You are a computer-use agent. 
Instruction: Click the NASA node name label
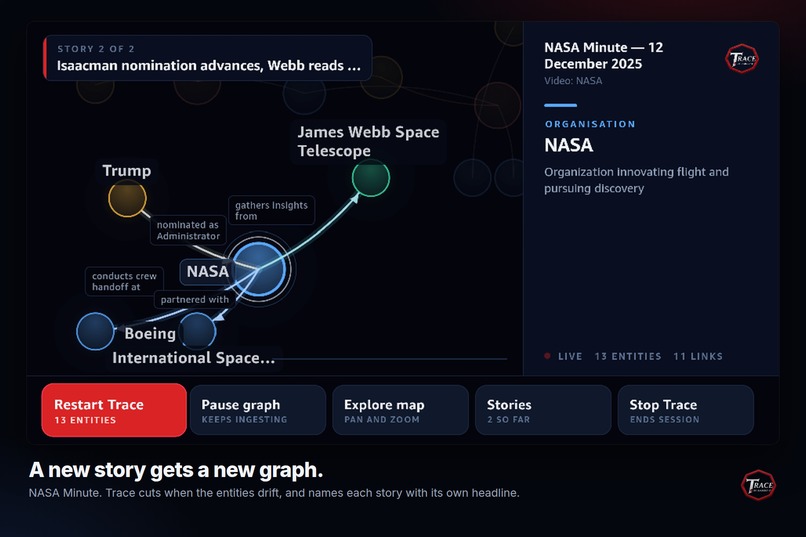207,271
